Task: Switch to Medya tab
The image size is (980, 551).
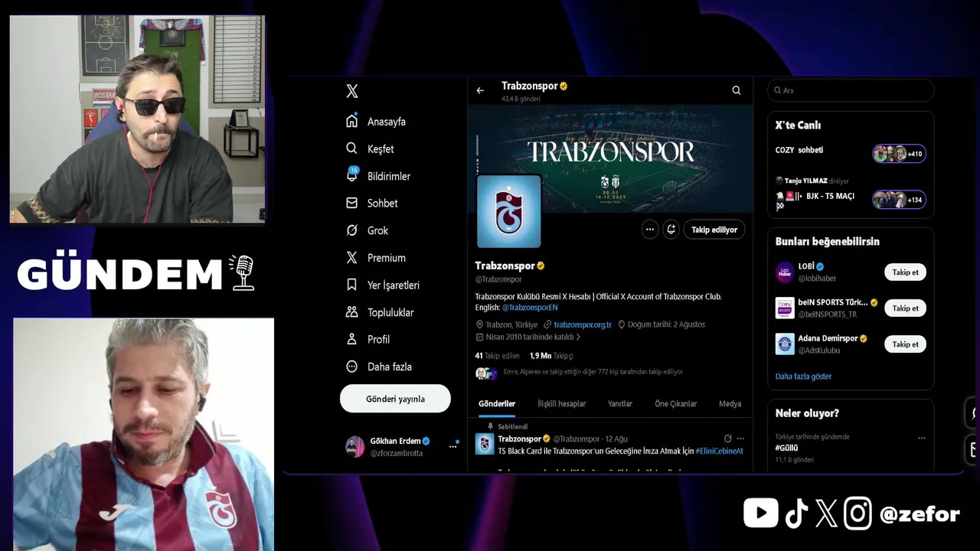Action: click(x=730, y=404)
